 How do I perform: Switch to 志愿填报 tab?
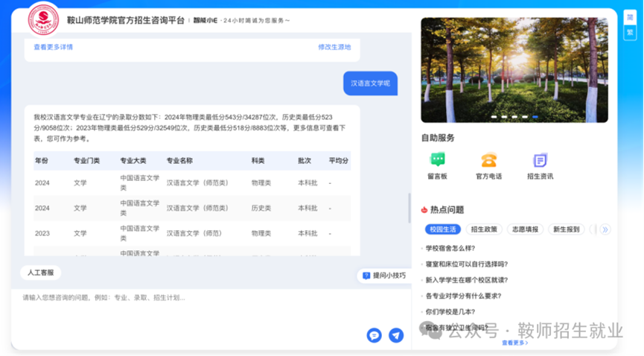(x=526, y=229)
